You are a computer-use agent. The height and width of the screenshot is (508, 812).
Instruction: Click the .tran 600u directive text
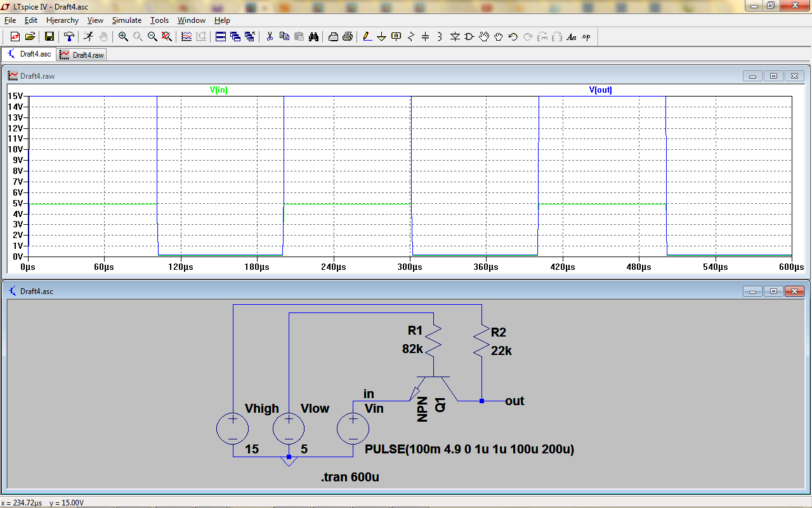coord(350,477)
